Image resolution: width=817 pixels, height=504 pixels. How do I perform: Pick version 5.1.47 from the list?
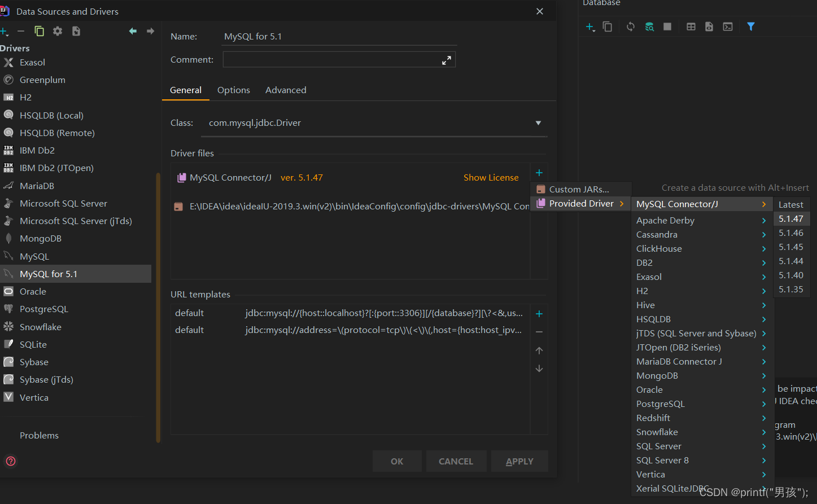point(791,218)
